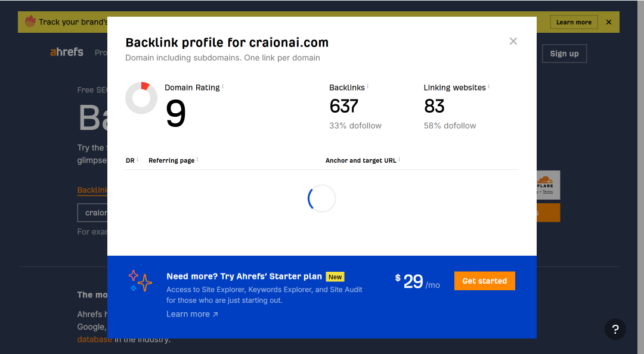Click the Domain Rating donut chart
The height and width of the screenshot is (354, 644).
coord(141,98)
